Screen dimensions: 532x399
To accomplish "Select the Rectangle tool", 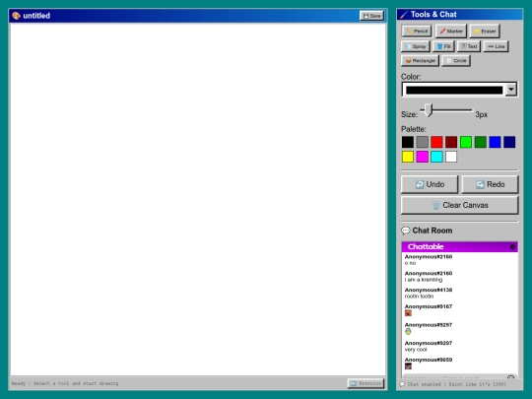I will 420,61.
